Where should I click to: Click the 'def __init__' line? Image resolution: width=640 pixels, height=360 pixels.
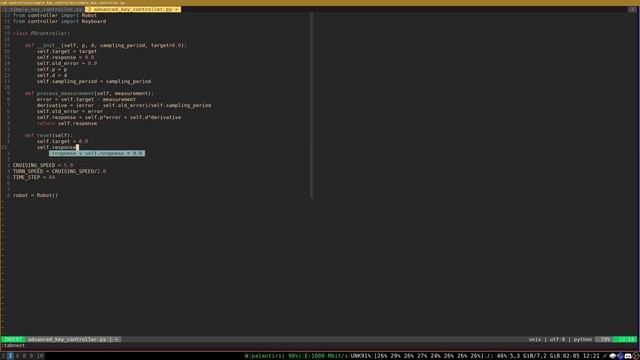[105, 45]
